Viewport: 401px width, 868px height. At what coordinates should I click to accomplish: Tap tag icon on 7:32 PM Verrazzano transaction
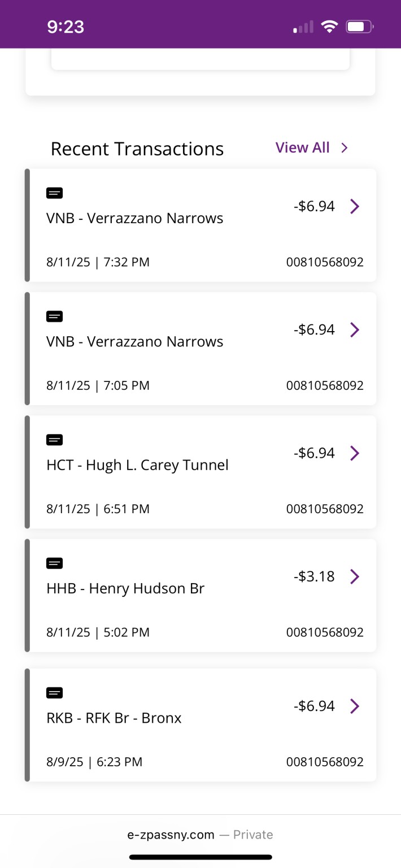(54, 193)
